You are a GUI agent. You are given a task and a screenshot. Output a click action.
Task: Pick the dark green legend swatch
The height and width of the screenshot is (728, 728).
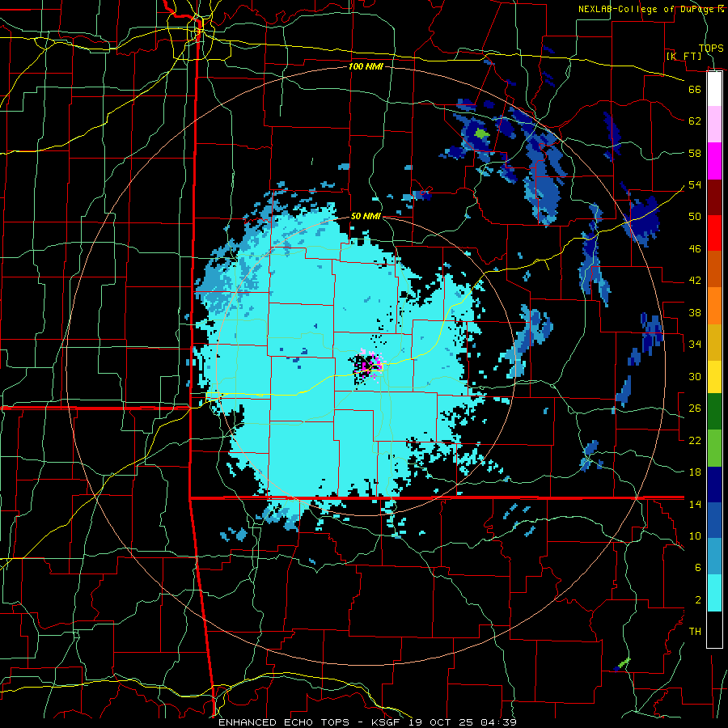[x=714, y=412]
